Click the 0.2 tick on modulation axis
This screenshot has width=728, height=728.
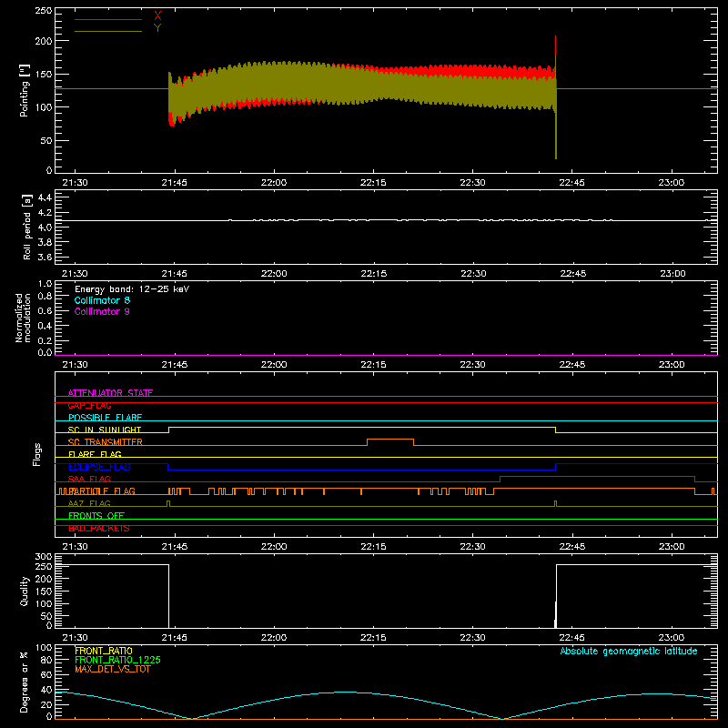click(45, 340)
